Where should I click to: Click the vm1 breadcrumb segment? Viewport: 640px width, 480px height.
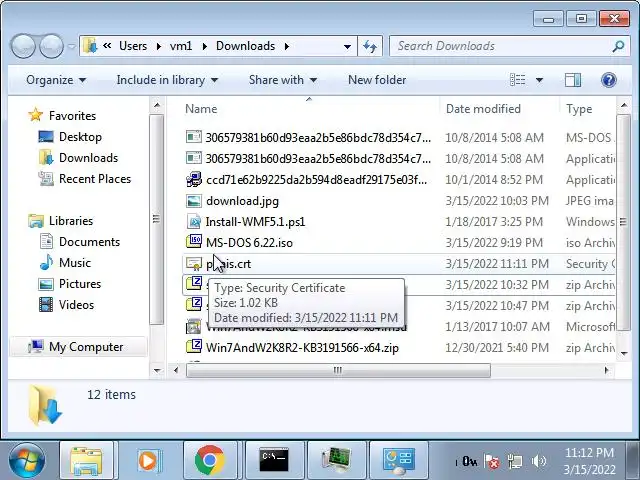point(181,46)
